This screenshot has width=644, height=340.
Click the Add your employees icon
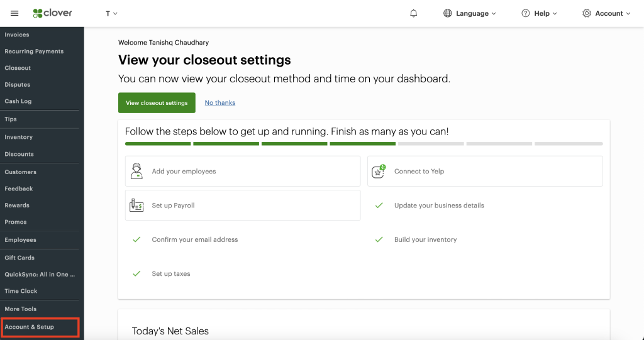coord(136,171)
